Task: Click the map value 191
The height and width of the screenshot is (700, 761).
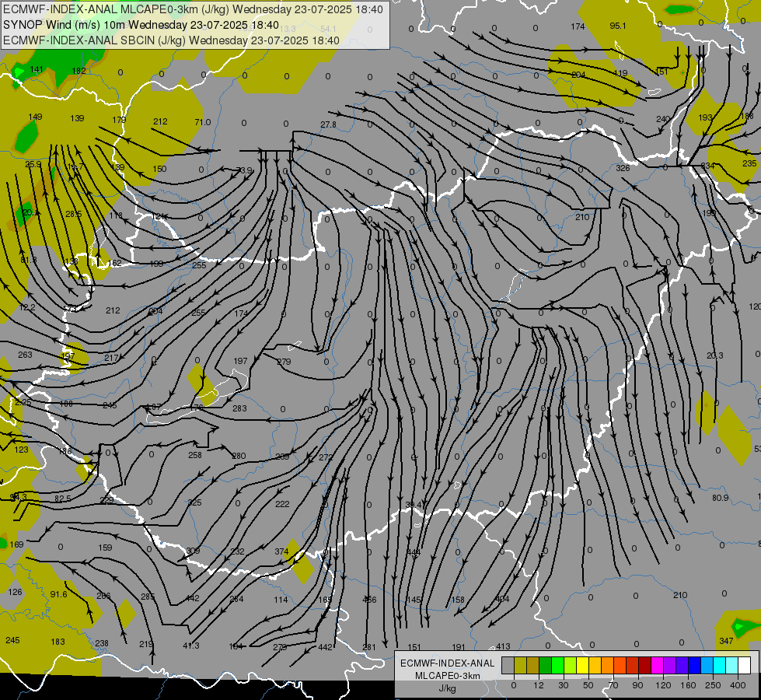Action: pos(458,647)
